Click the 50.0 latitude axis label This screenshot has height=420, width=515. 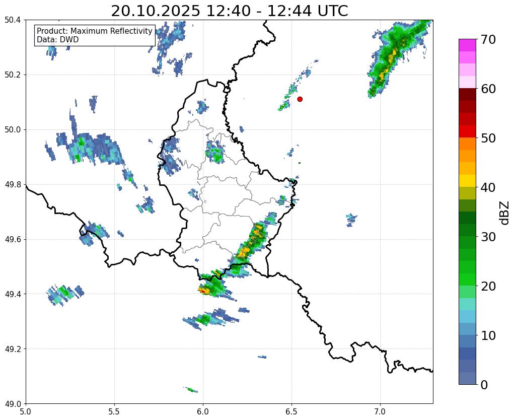(13, 130)
